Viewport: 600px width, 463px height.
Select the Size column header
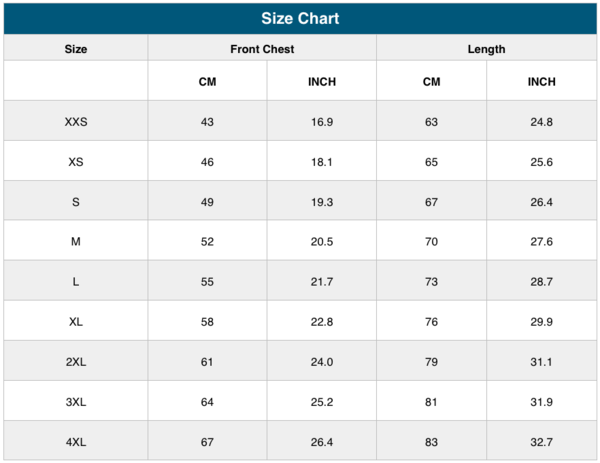click(x=76, y=49)
